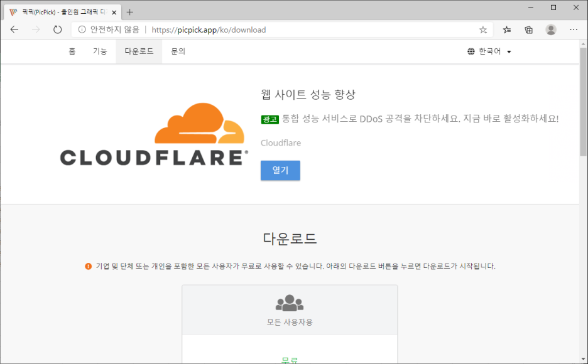The height and width of the screenshot is (364, 588).
Task: Open the 기능 menu item
Action: [x=100, y=51]
